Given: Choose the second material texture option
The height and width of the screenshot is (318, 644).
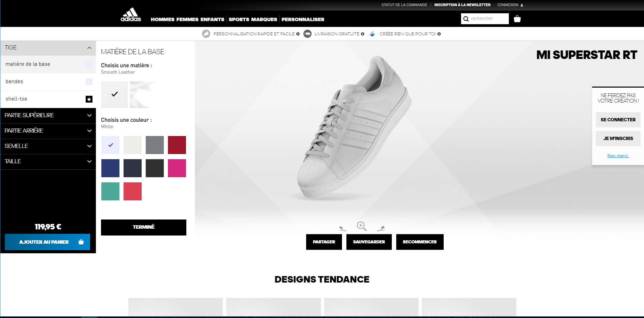Looking at the screenshot, I should tap(143, 94).
